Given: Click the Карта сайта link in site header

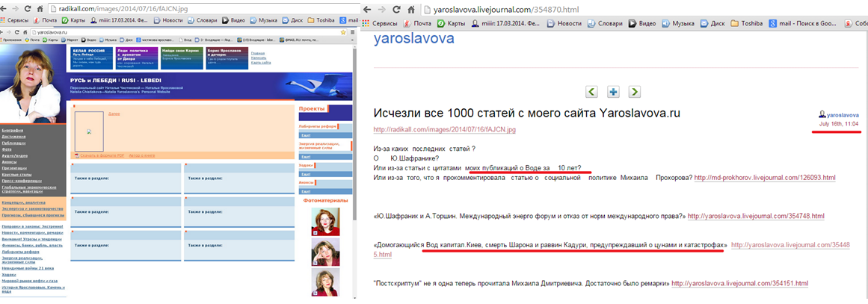Looking at the screenshot, I should coord(260,63).
